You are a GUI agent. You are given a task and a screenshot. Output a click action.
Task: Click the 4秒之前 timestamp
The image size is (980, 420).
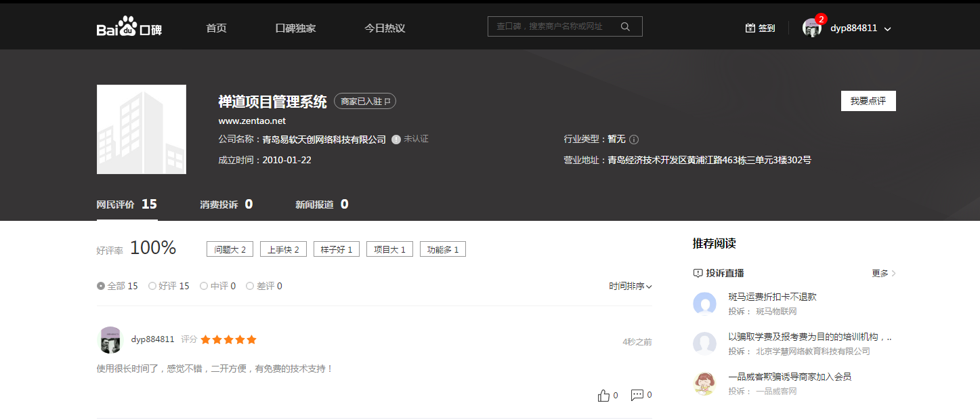point(637,342)
